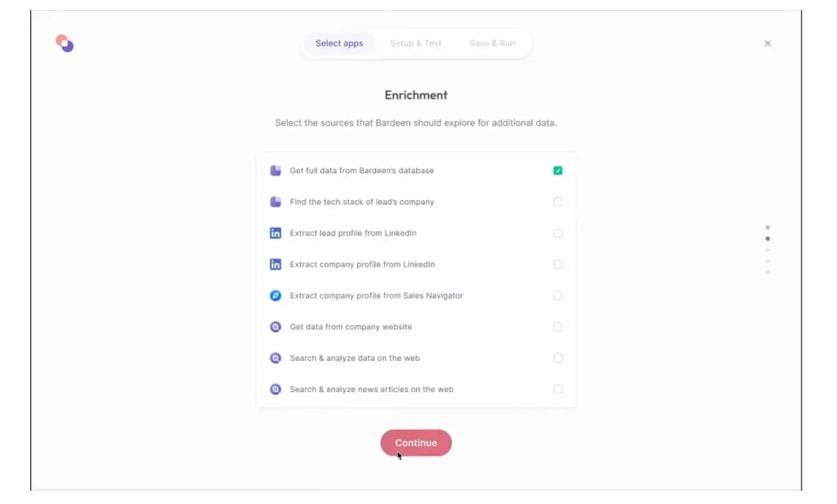Click the Bardeen logo
The image size is (837, 504).
click(x=64, y=42)
